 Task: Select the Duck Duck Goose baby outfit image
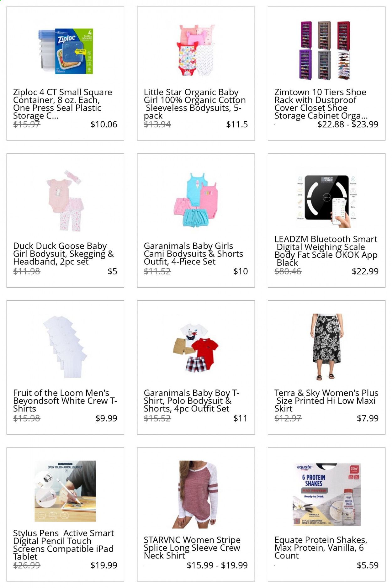pyautogui.click(x=65, y=201)
